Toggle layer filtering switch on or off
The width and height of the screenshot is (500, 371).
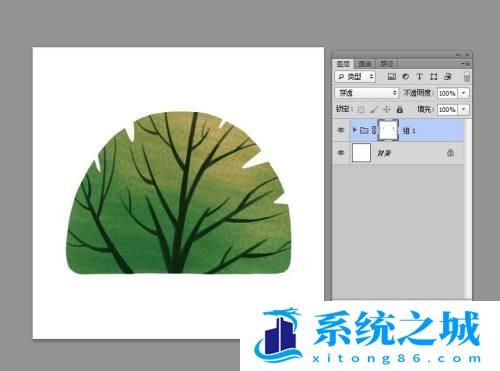(467, 77)
